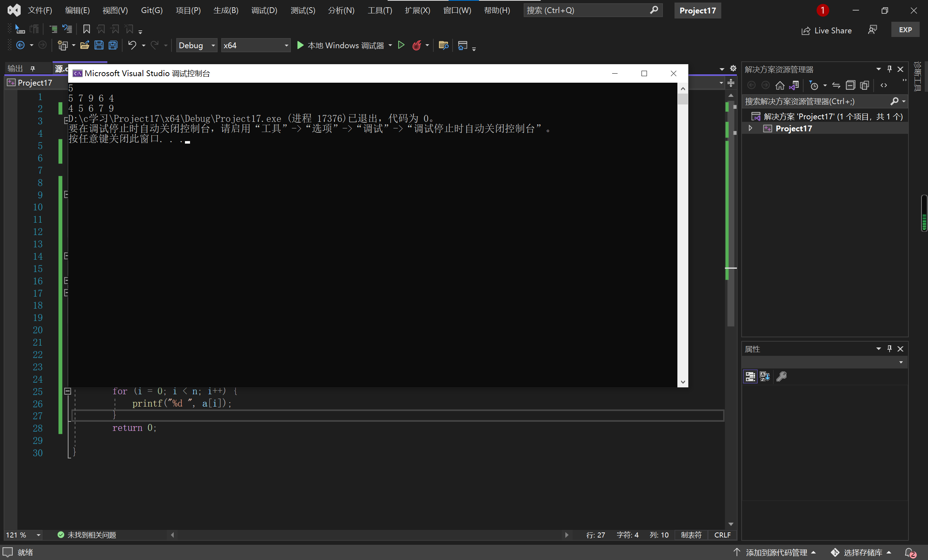Expand the Project17 tree node
Image resolution: width=928 pixels, height=560 pixels.
[x=750, y=128]
